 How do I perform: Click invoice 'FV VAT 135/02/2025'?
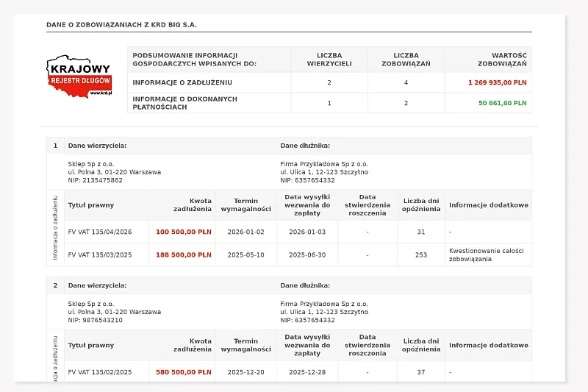(100, 372)
